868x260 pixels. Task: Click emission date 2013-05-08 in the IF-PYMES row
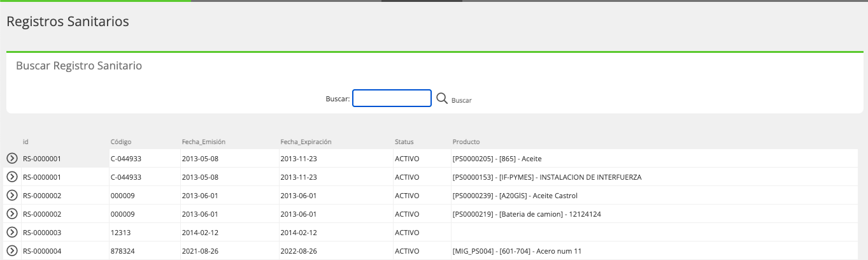[x=200, y=177]
